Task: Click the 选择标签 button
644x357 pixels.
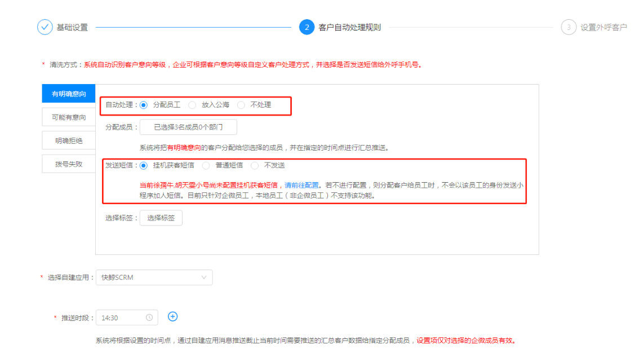Action: (161, 218)
